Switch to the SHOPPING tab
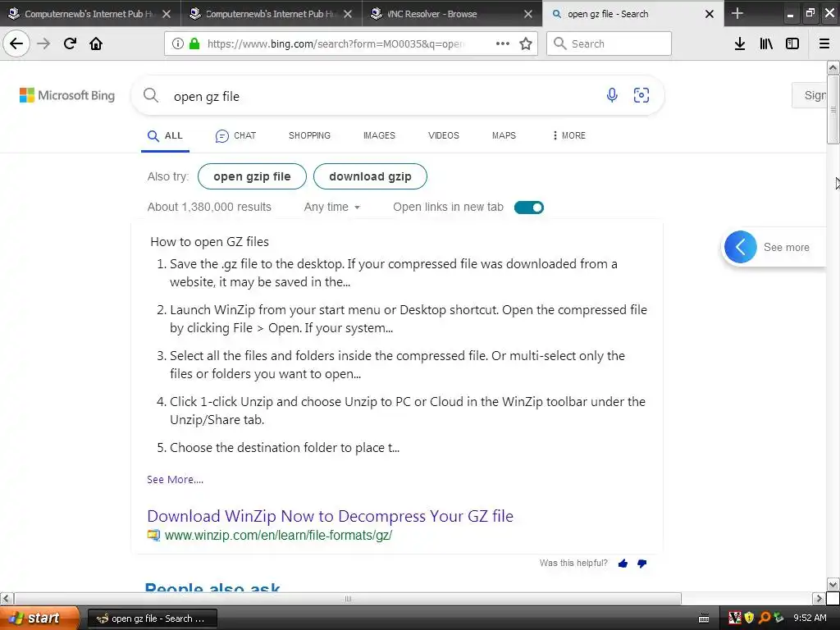The height and width of the screenshot is (630, 840). (x=309, y=135)
